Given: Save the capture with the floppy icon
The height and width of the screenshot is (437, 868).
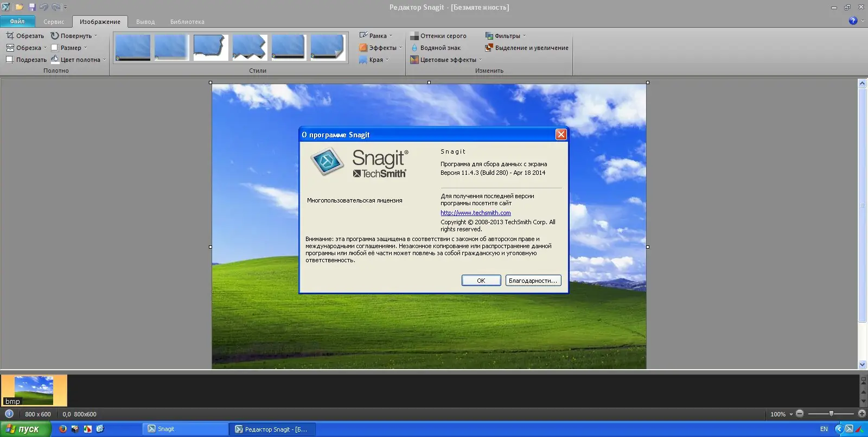Looking at the screenshot, I should pos(32,7).
